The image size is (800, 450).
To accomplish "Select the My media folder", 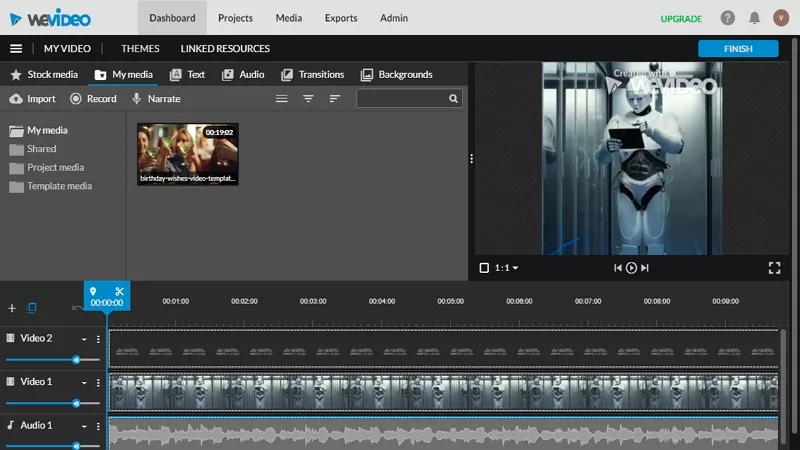I will [x=39, y=131].
